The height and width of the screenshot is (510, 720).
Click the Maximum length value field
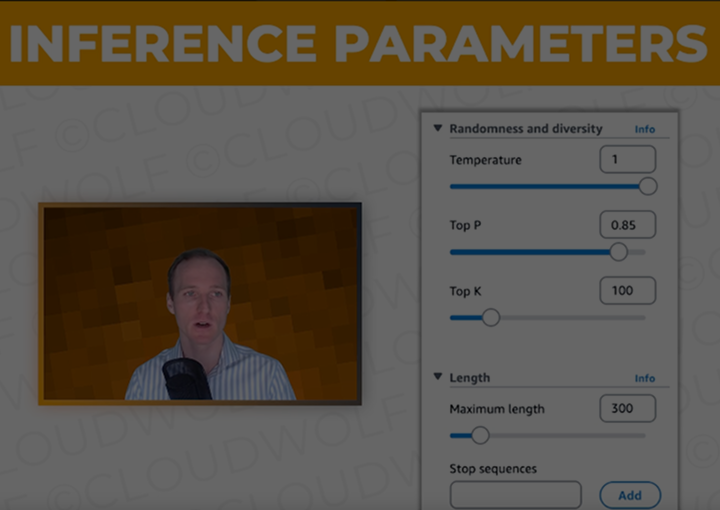[x=628, y=408]
